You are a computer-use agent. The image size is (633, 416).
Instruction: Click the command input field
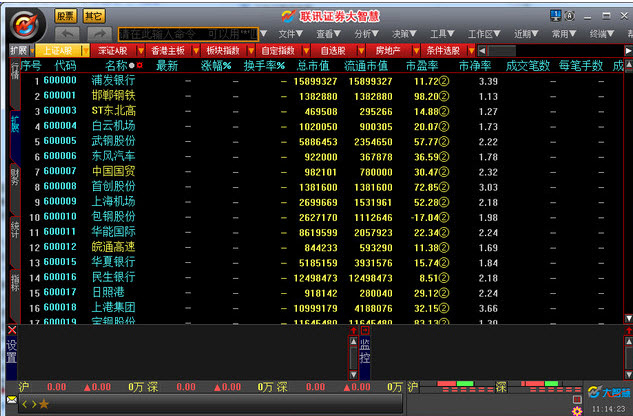coord(188,34)
